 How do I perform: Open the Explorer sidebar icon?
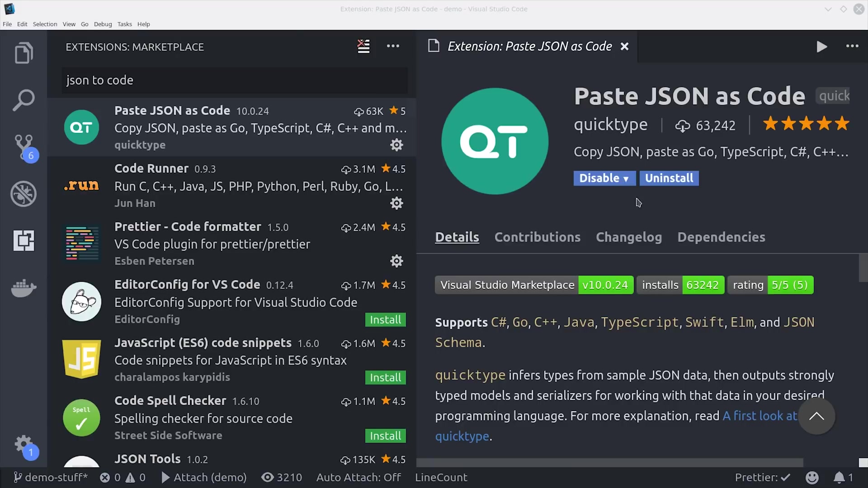coord(24,53)
